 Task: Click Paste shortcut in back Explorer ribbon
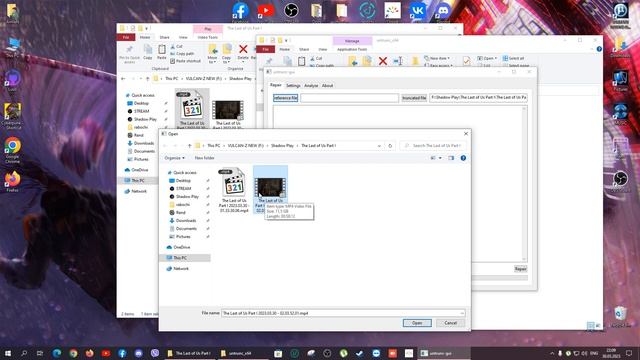coord(185,61)
